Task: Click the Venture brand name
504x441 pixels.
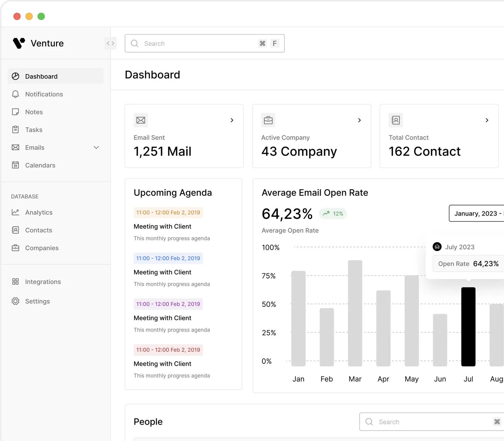Action: (x=47, y=43)
